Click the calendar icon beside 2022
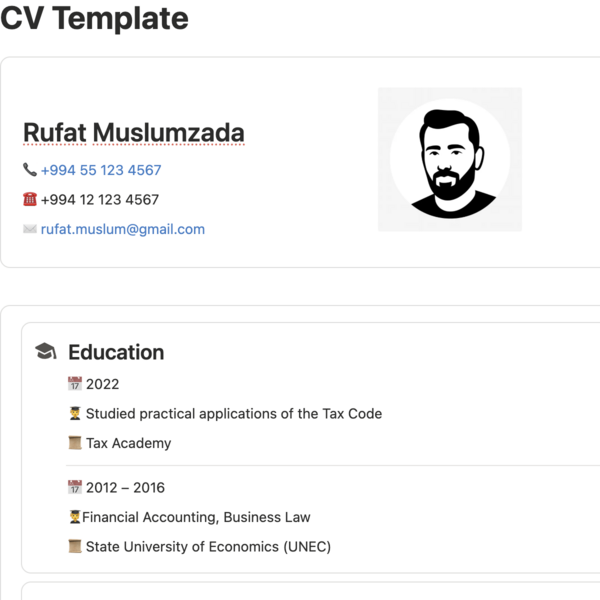The height and width of the screenshot is (600, 600). pos(74,384)
